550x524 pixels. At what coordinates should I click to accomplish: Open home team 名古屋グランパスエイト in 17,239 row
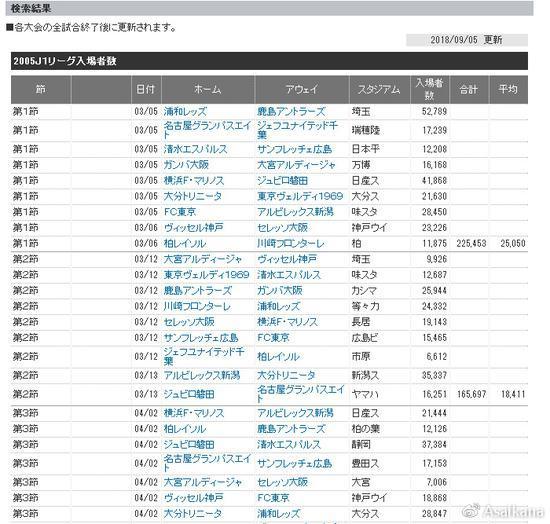[207, 130]
